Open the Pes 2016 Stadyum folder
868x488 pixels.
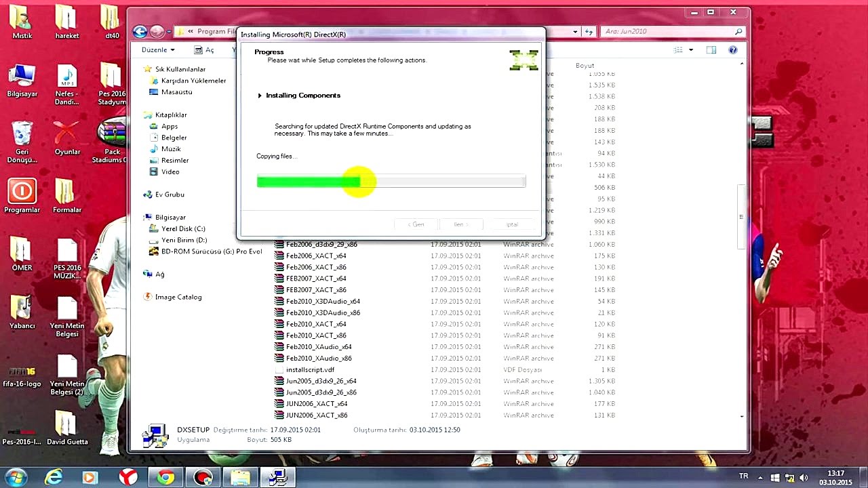112,85
